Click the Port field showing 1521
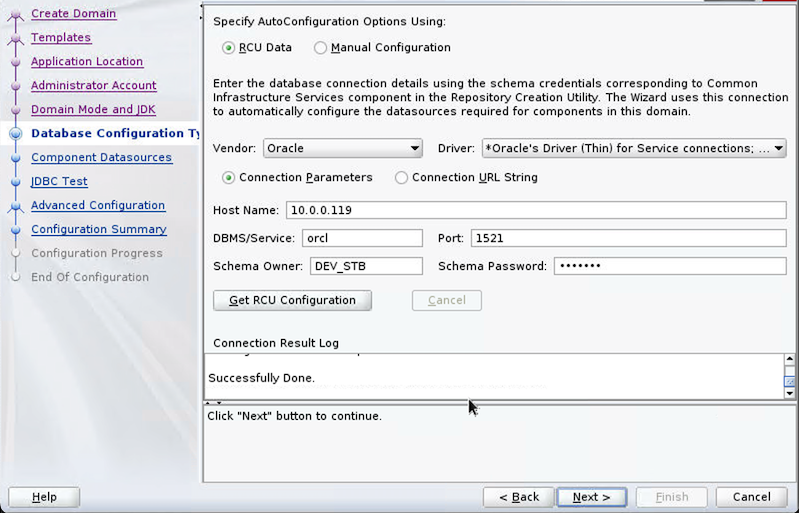This screenshot has height=513, width=799. tap(628, 238)
